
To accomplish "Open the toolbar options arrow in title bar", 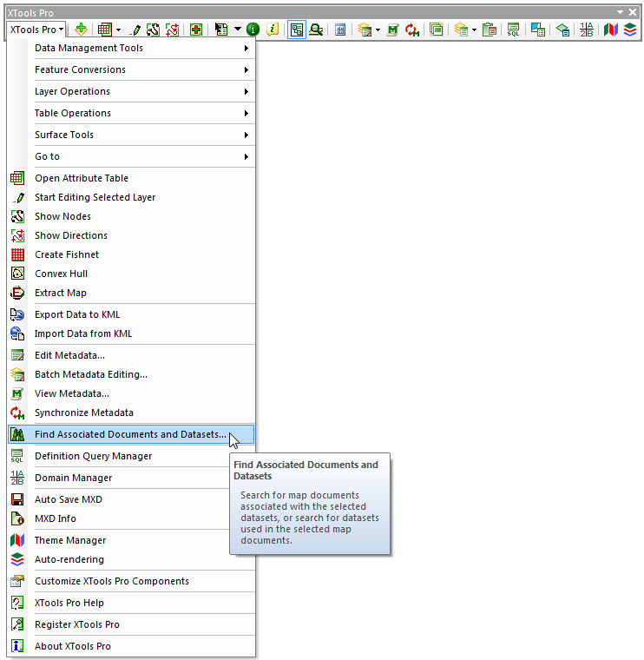I will (620, 13).
